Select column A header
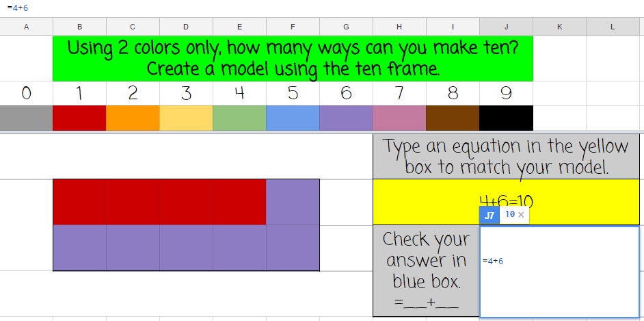Screen dimensions: 644x321 click(x=26, y=27)
